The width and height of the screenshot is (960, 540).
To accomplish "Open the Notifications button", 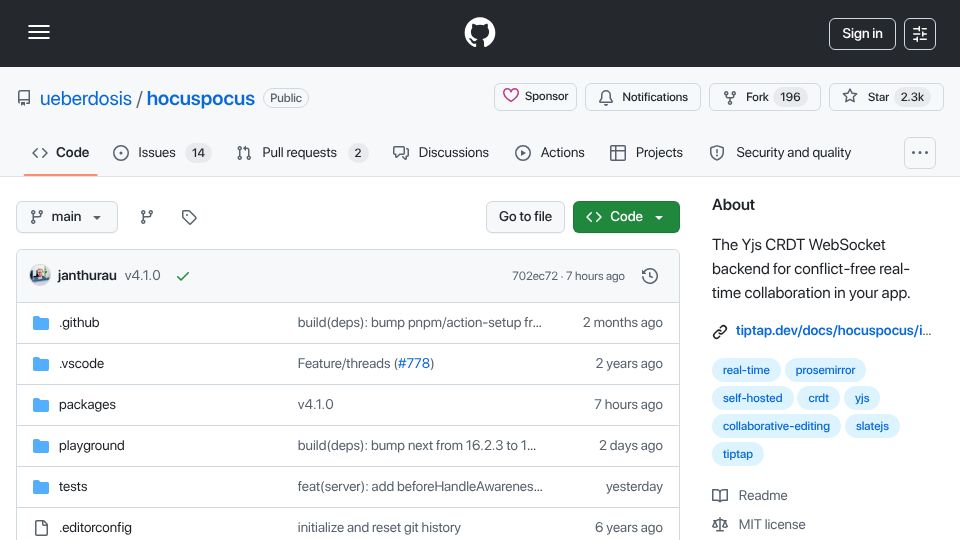I will pos(643,97).
